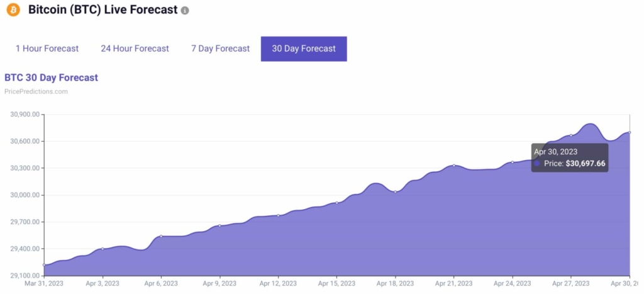Image resolution: width=644 pixels, height=294 pixels.
Task: Pick the Apr 9 chart data point
Action: click(x=219, y=225)
